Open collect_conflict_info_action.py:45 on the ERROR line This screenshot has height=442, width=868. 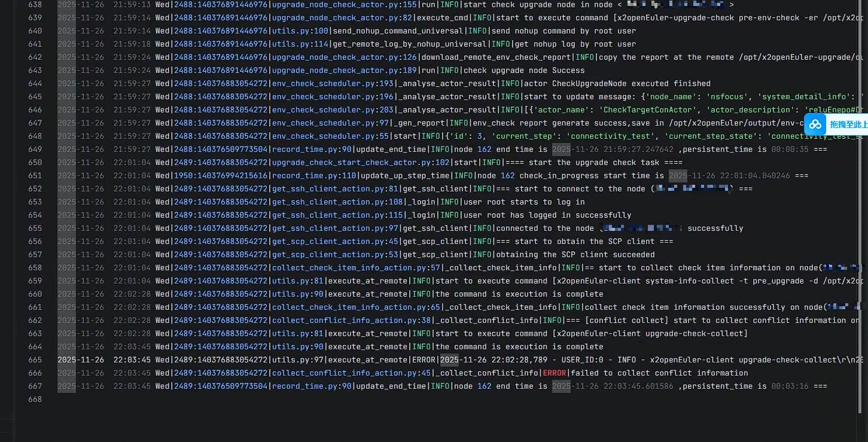pyautogui.click(x=351, y=373)
